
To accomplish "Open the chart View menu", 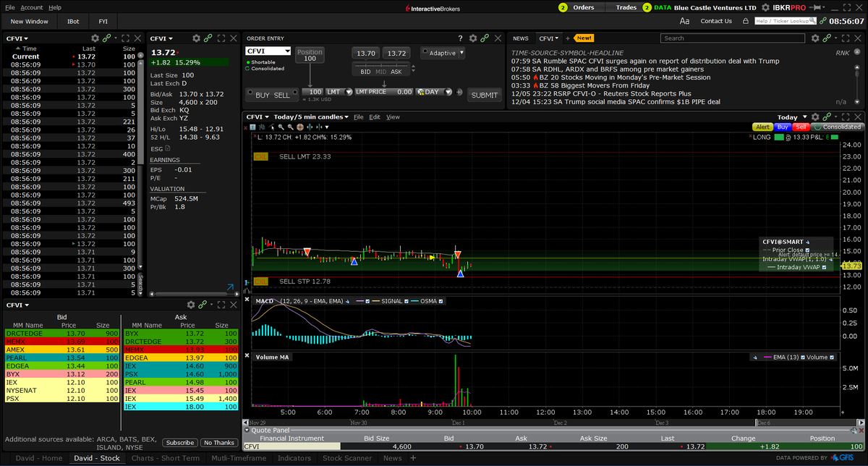I will (x=393, y=116).
